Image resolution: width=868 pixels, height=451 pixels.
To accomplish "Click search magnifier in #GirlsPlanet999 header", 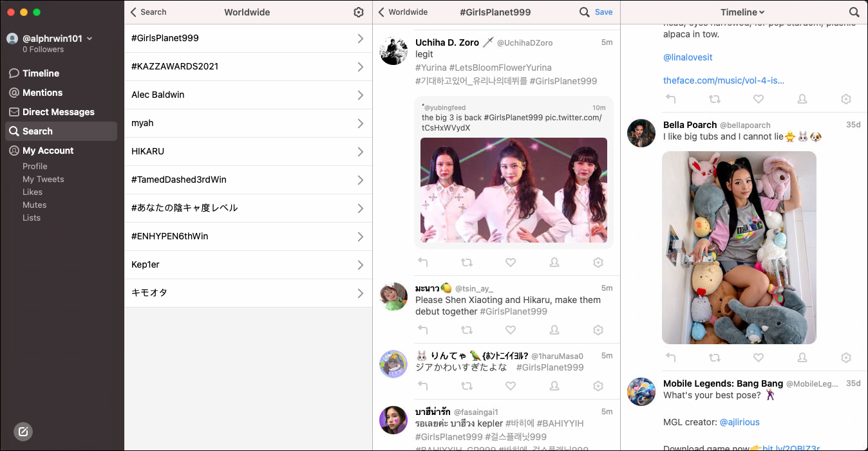I will click(x=584, y=12).
